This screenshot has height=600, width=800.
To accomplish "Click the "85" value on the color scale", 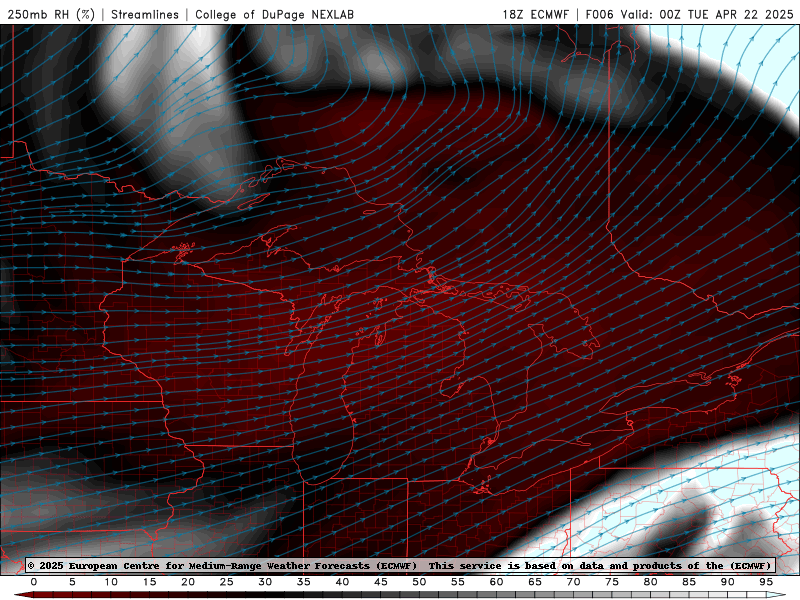I will coord(689,582).
